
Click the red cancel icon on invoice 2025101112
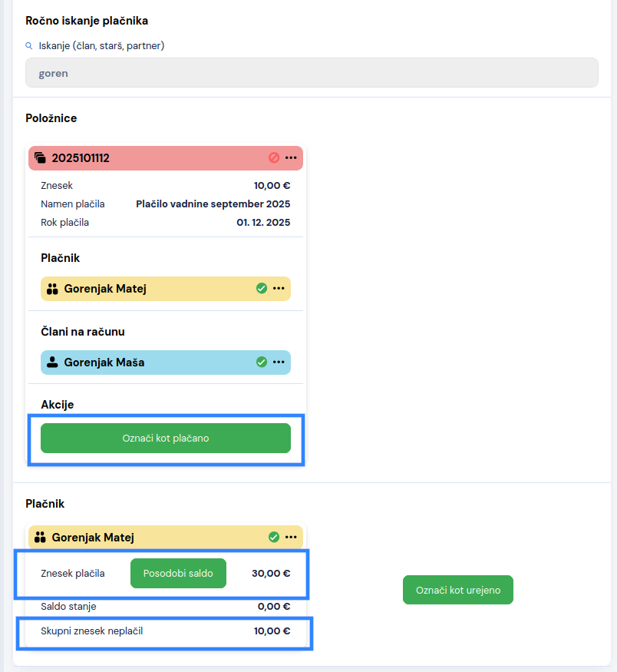(274, 157)
